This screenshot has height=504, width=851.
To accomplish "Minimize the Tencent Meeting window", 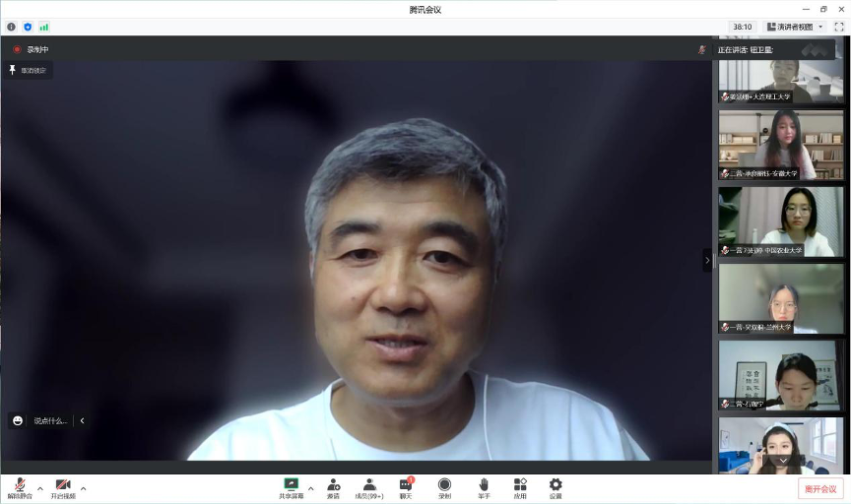I will [806, 9].
